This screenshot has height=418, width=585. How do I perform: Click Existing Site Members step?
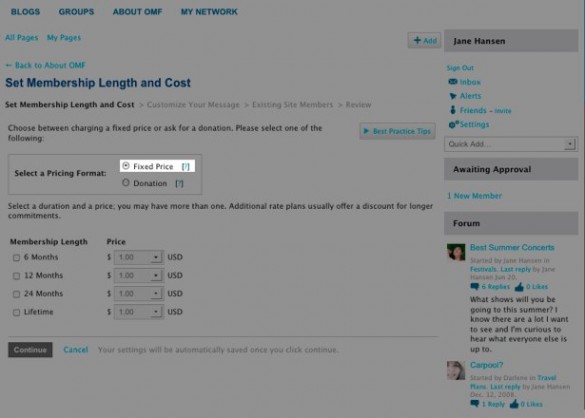point(292,105)
